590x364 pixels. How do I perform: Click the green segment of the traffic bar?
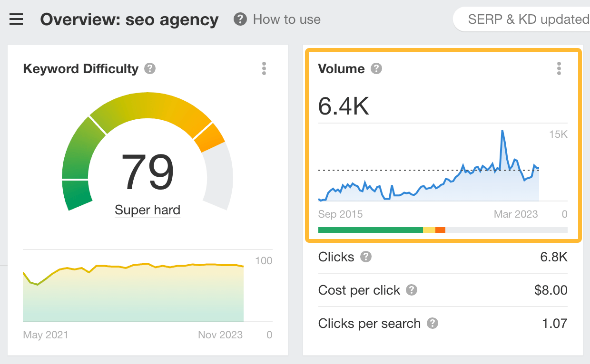tap(370, 230)
